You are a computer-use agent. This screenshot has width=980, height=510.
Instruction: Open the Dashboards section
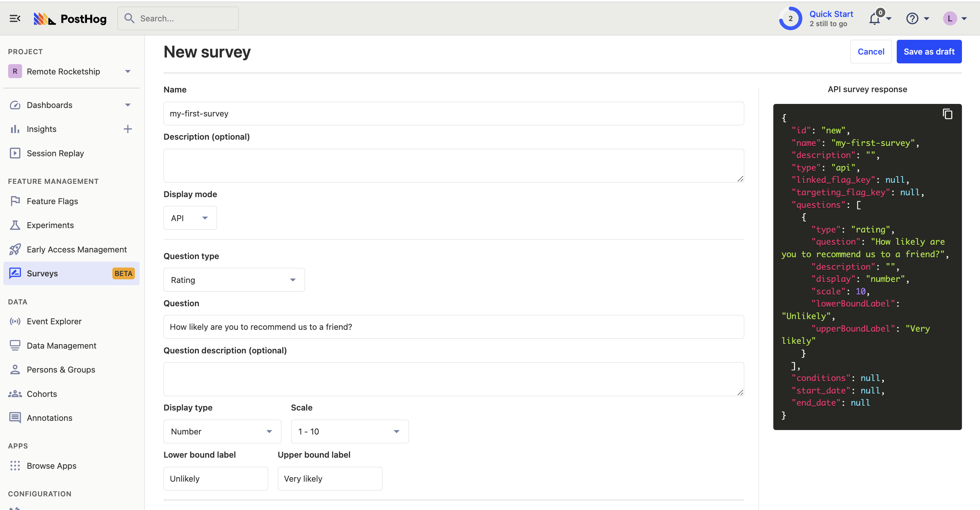(49, 105)
